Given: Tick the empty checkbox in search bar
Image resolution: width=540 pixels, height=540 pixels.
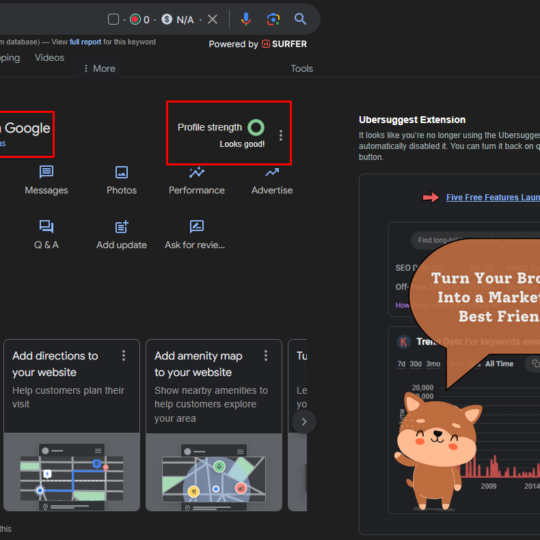Looking at the screenshot, I should click(113, 19).
